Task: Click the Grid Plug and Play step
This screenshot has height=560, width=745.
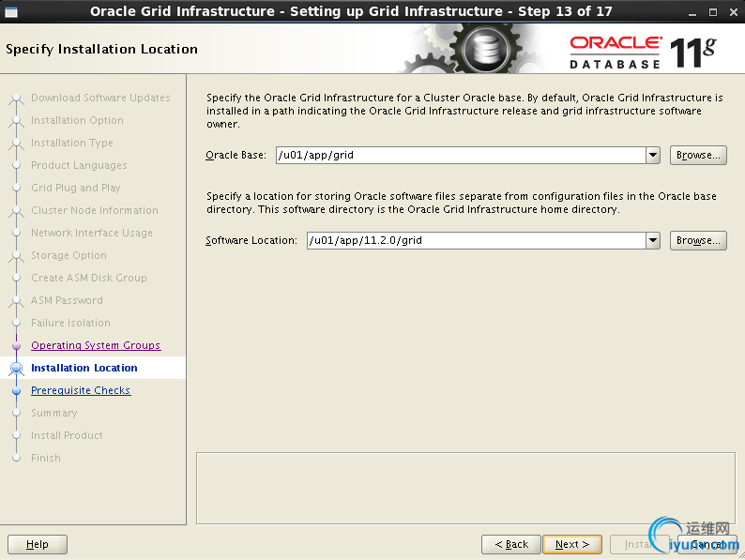Action: pos(76,188)
